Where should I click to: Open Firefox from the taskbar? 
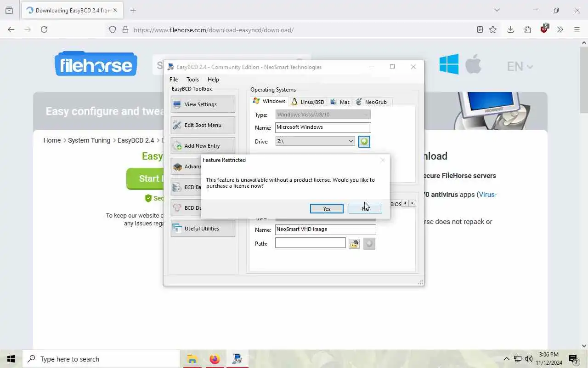coord(215,359)
